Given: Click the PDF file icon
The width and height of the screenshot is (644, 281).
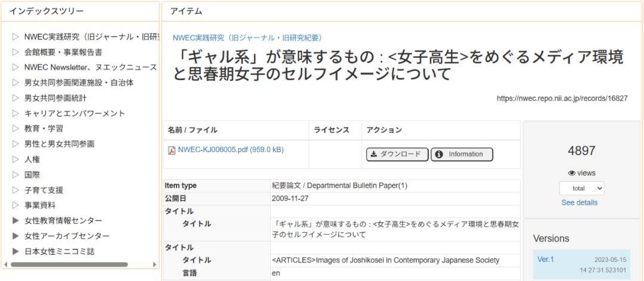Looking at the screenshot, I should (x=172, y=150).
